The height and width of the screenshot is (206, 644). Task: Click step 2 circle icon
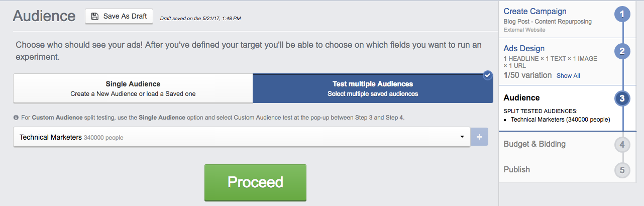pyautogui.click(x=622, y=51)
